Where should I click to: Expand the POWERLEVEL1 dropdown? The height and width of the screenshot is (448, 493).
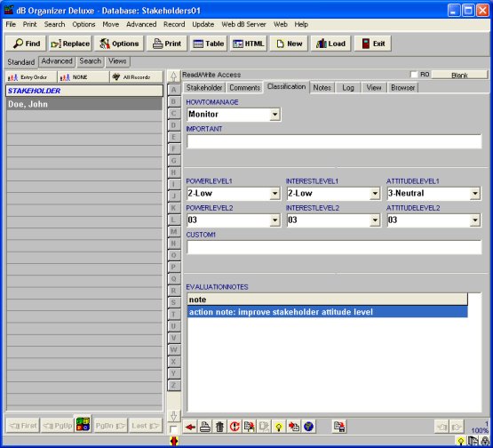pos(274,193)
